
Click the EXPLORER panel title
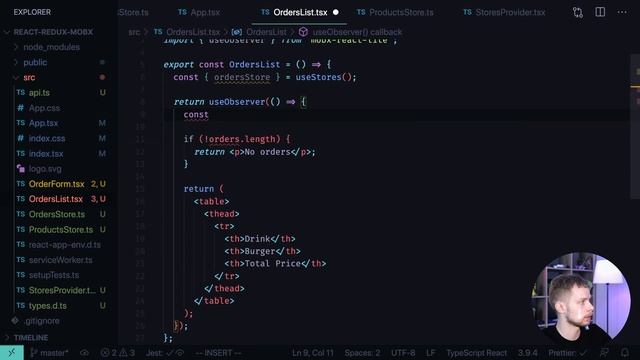(x=32, y=12)
